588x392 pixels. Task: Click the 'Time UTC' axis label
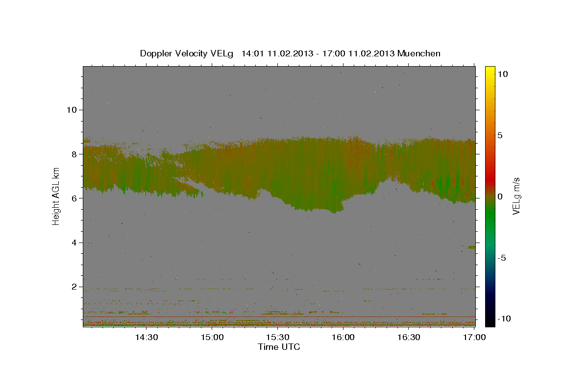pyautogui.click(x=279, y=347)
